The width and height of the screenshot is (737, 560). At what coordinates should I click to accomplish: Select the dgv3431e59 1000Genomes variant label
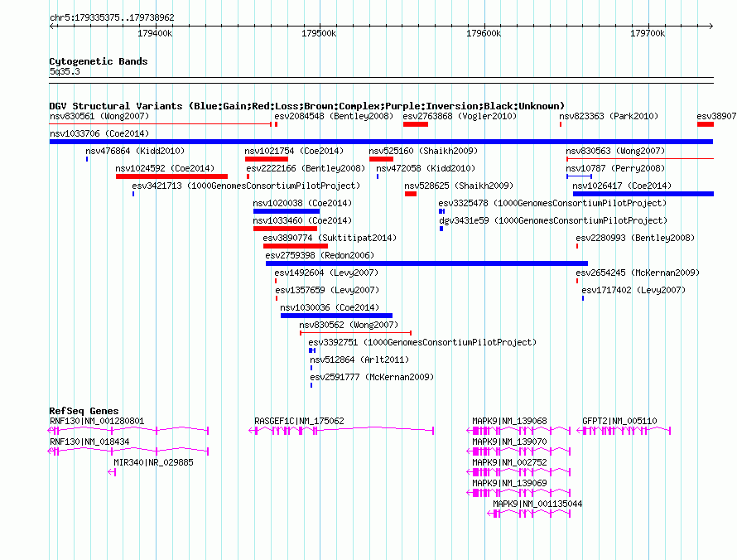[x=553, y=220]
